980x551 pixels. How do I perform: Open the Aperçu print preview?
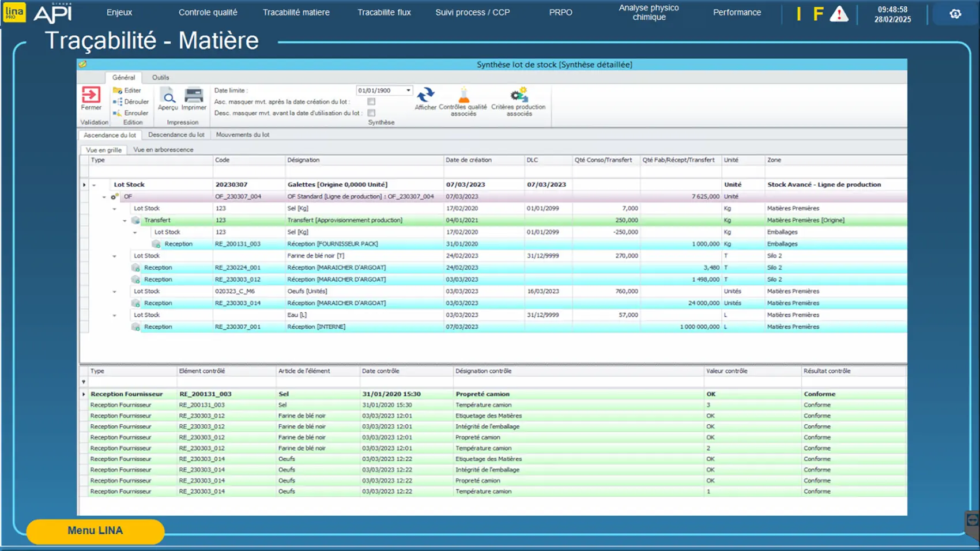pos(168,97)
